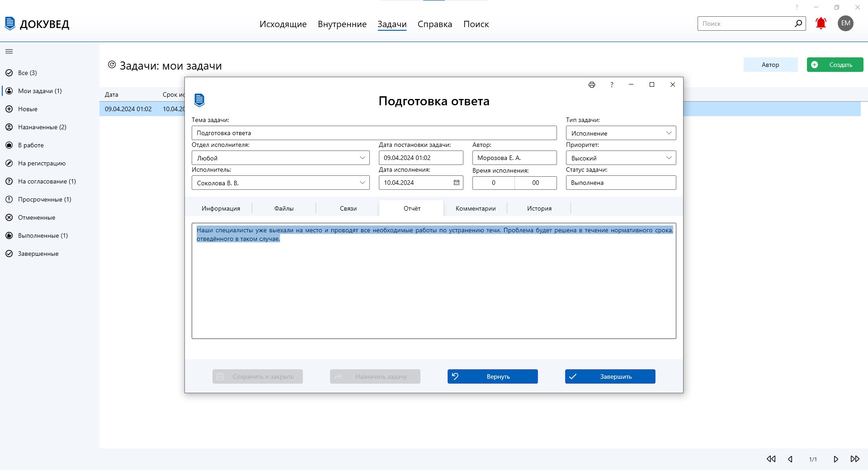Open the Справка menu
The image size is (868, 470).
435,24
